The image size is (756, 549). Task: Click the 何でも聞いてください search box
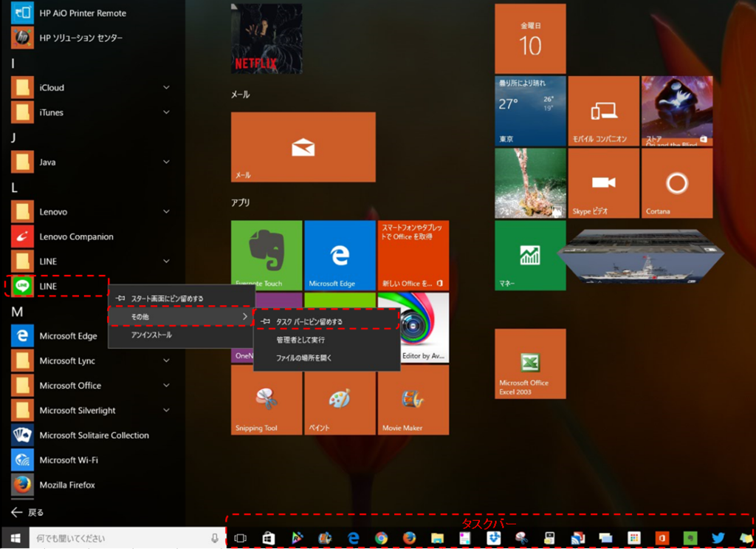126,538
